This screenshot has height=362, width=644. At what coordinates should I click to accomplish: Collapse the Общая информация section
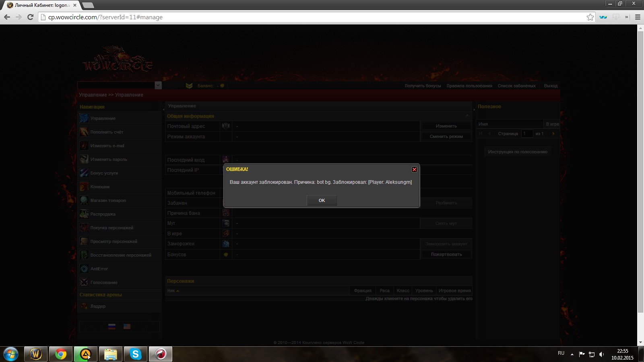(467, 116)
